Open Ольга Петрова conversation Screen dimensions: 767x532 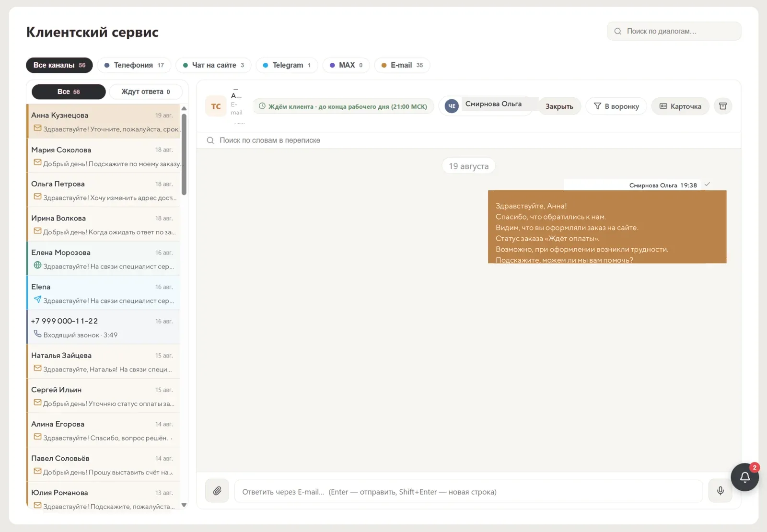coord(103,190)
